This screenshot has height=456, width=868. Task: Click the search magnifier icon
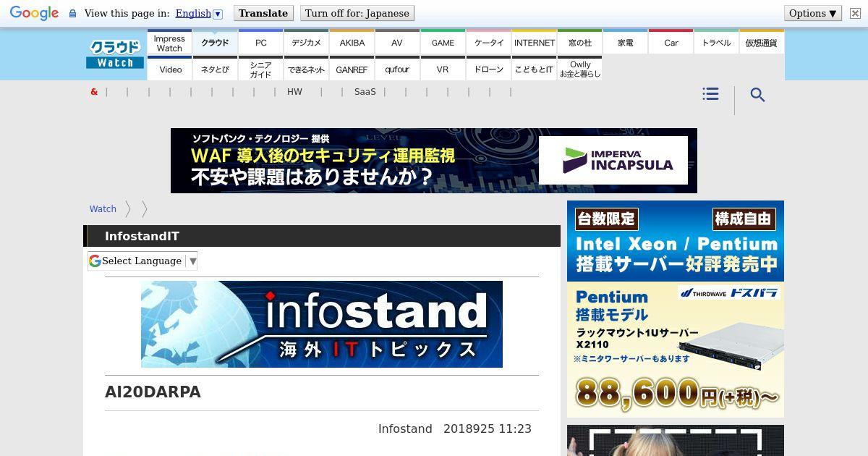pos(757,95)
